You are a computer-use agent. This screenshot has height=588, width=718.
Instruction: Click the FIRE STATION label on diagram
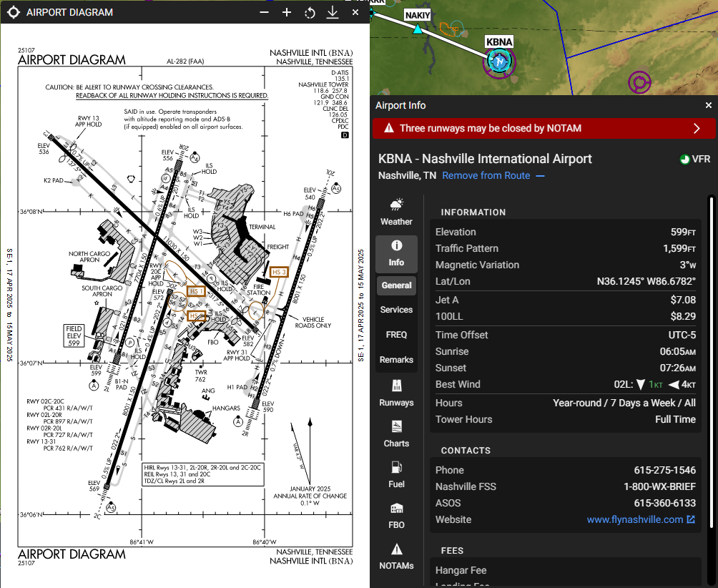[x=259, y=290]
